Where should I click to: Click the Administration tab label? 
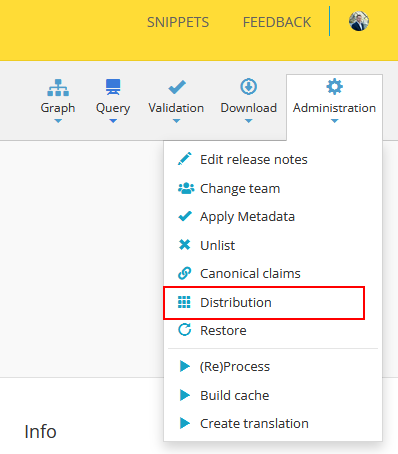click(x=334, y=108)
